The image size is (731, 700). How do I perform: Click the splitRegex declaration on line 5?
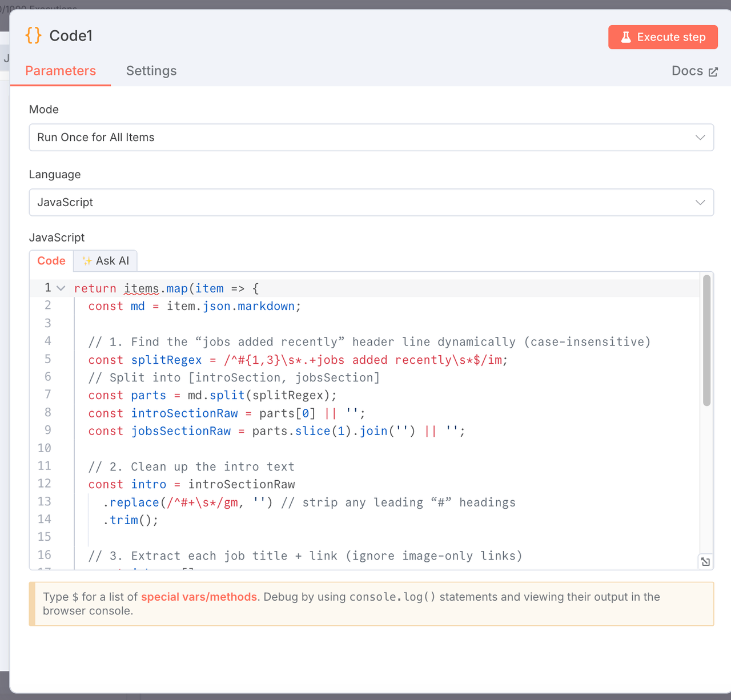[x=298, y=360]
